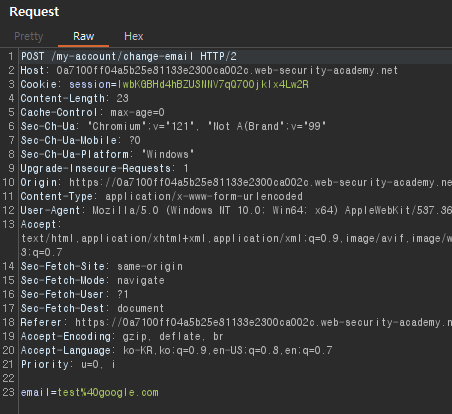Click the email body parameter value
Screen dimensions: 452x414
point(108,392)
